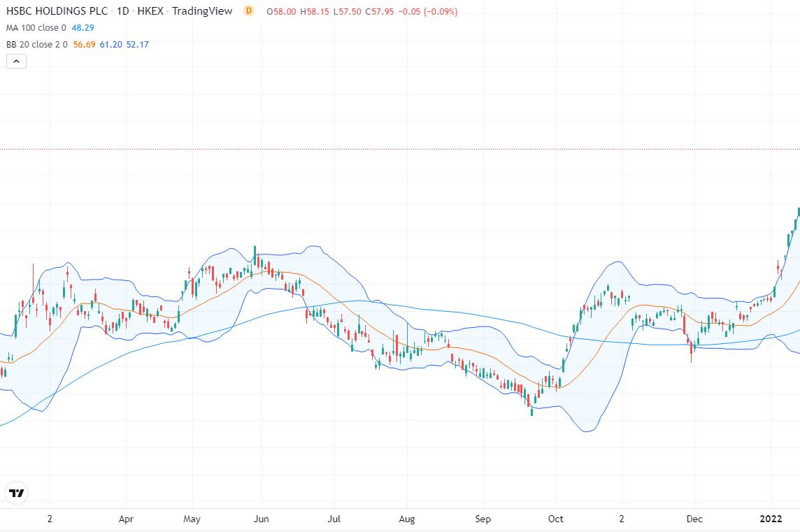Image resolution: width=800 pixels, height=532 pixels.
Task: Click the HKEX exchange label in the title
Action: pyautogui.click(x=150, y=10)
